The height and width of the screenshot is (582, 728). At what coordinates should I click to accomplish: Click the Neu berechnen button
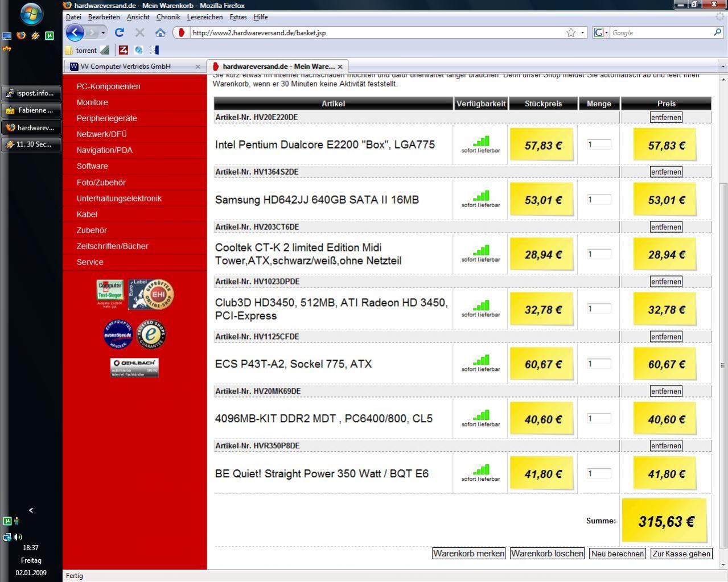tap(618, 554)
